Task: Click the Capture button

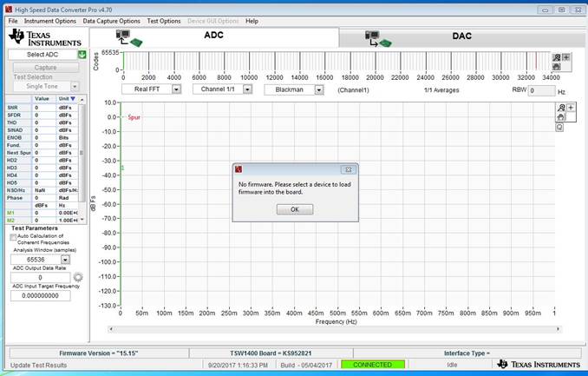Action: (x=46, y=68)
